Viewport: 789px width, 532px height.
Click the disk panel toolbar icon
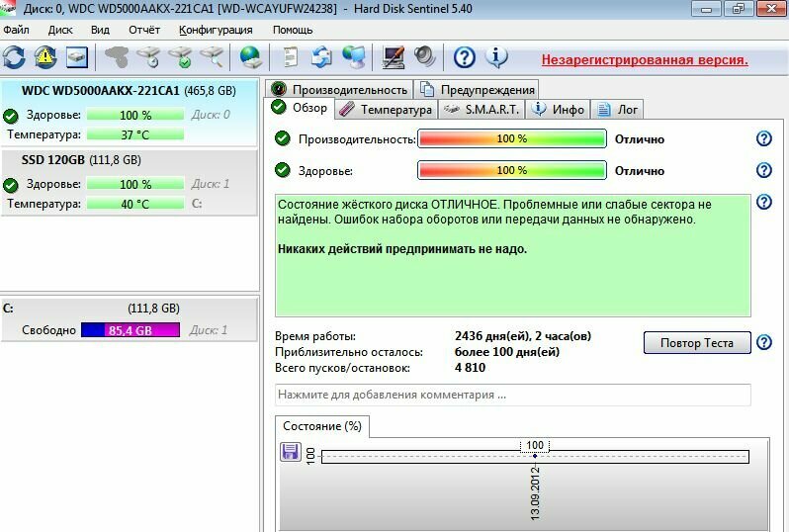pos(77,57)
